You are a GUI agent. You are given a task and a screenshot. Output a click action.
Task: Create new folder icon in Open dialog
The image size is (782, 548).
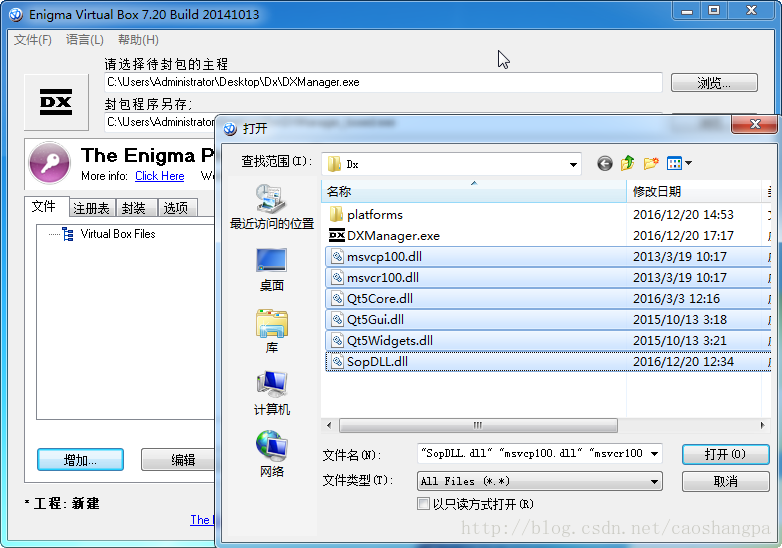coord(651,163)
